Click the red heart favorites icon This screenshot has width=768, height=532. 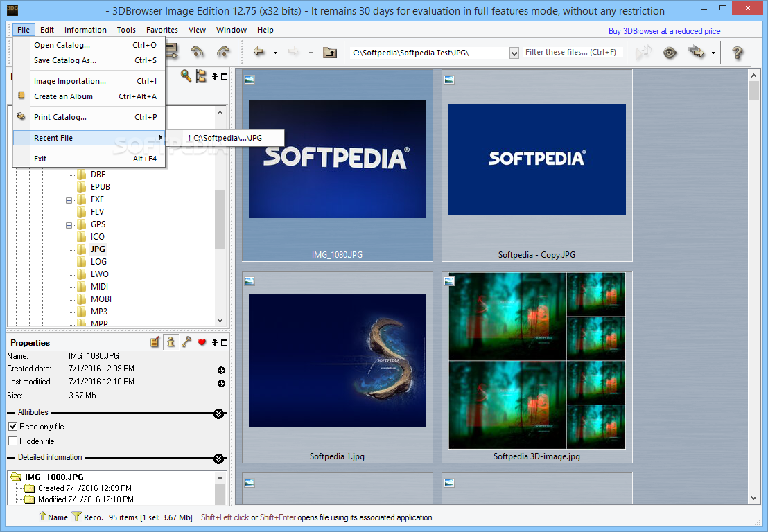coord(202,342)
